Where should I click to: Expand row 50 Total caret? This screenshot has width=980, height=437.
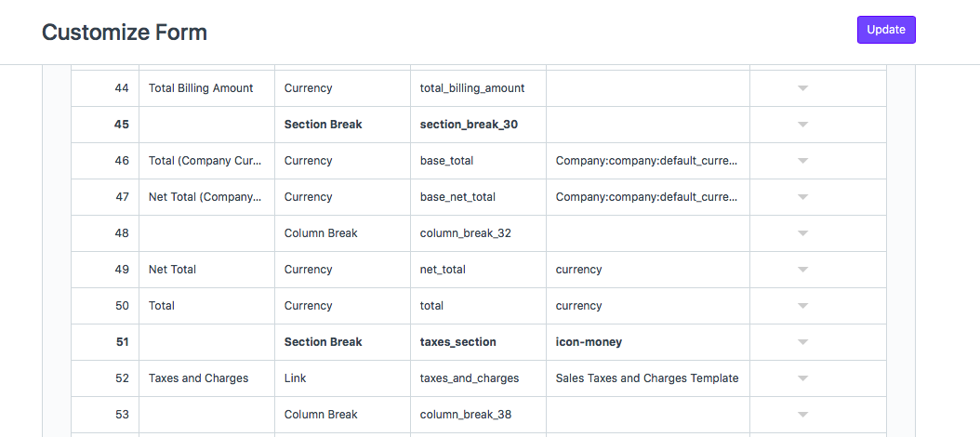tap(803, 306)
